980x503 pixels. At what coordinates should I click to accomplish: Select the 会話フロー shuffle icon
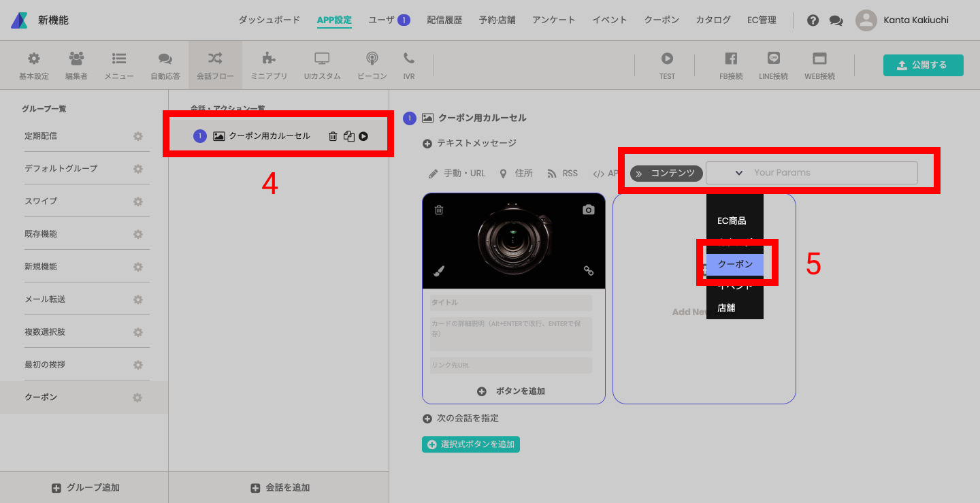[214, 58]
